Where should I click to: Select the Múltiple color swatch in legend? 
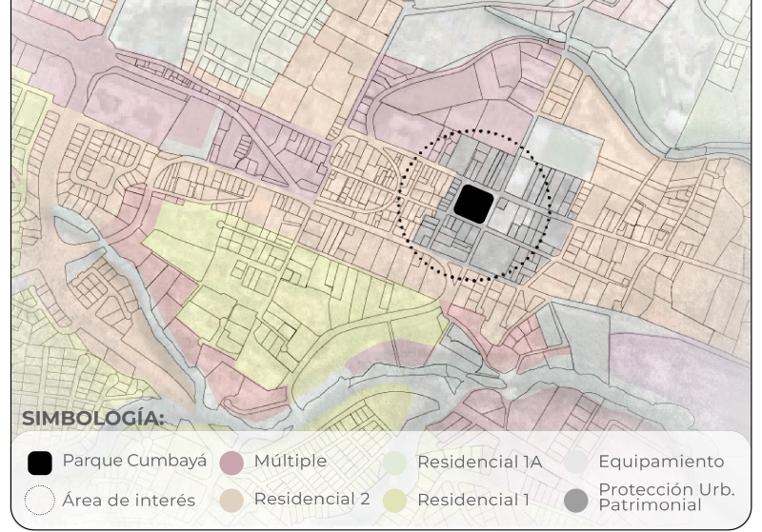pos(231,463)
